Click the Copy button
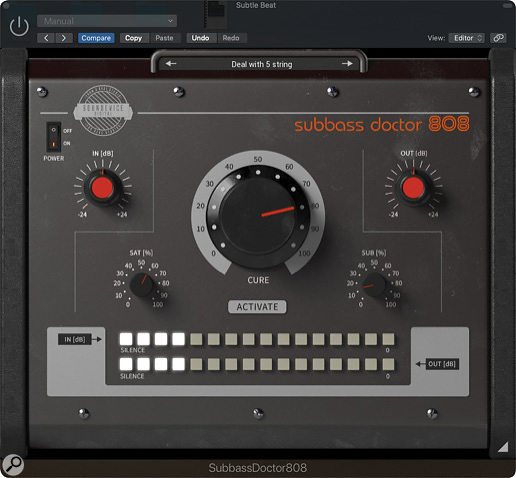The image size is (516, 478). click(133, 38)
